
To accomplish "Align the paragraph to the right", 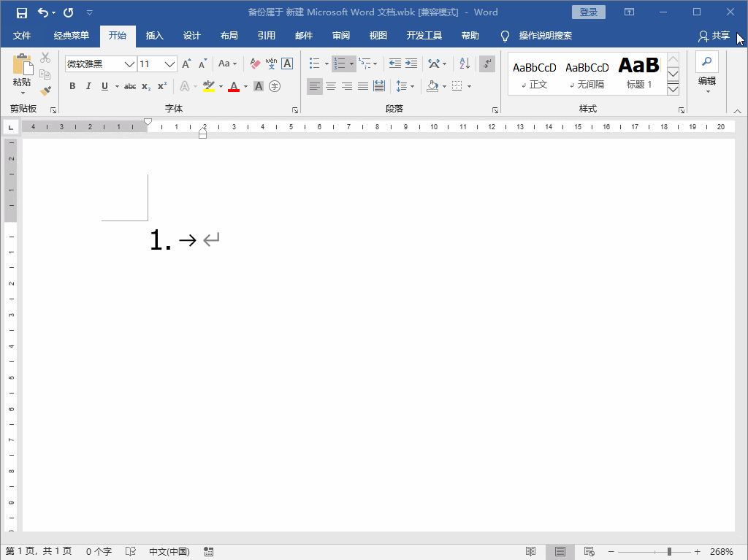I will (x=347, y=86).
